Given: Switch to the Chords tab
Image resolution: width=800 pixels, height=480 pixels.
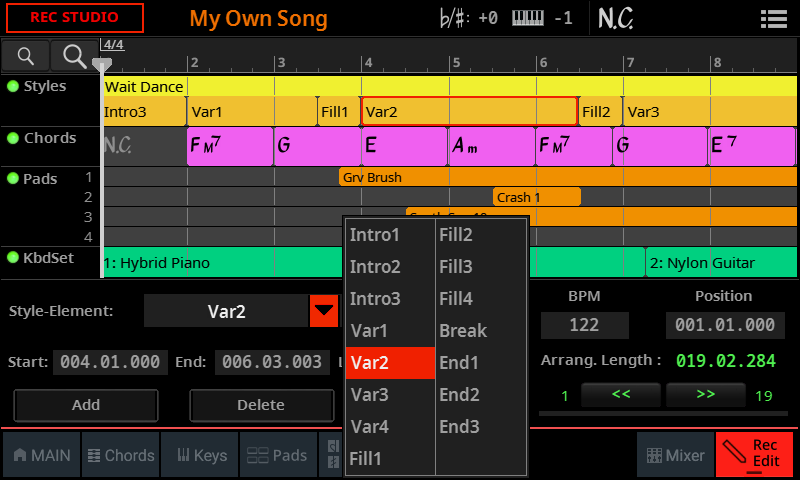Looking at the screenshot, I should 121,455.
